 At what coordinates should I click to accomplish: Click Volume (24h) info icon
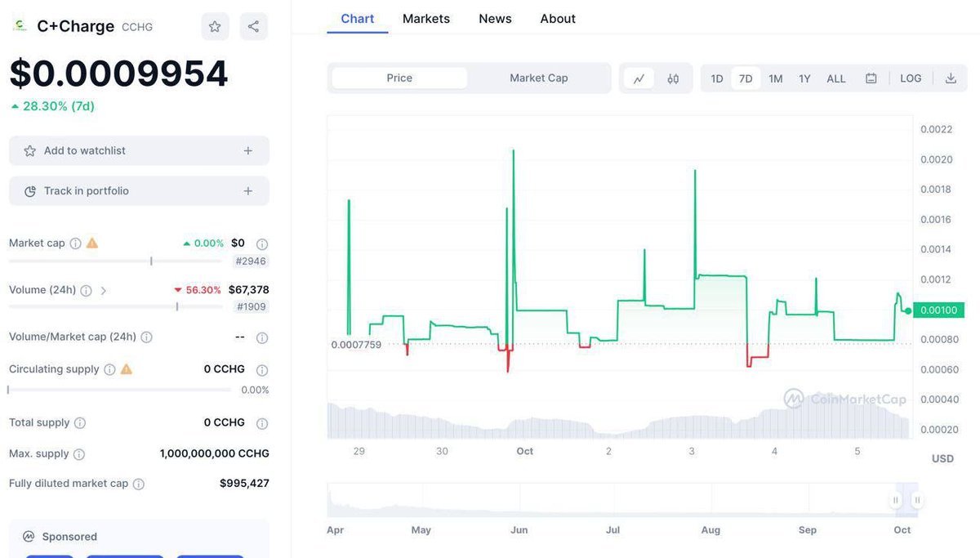click(x=86, y=290)
